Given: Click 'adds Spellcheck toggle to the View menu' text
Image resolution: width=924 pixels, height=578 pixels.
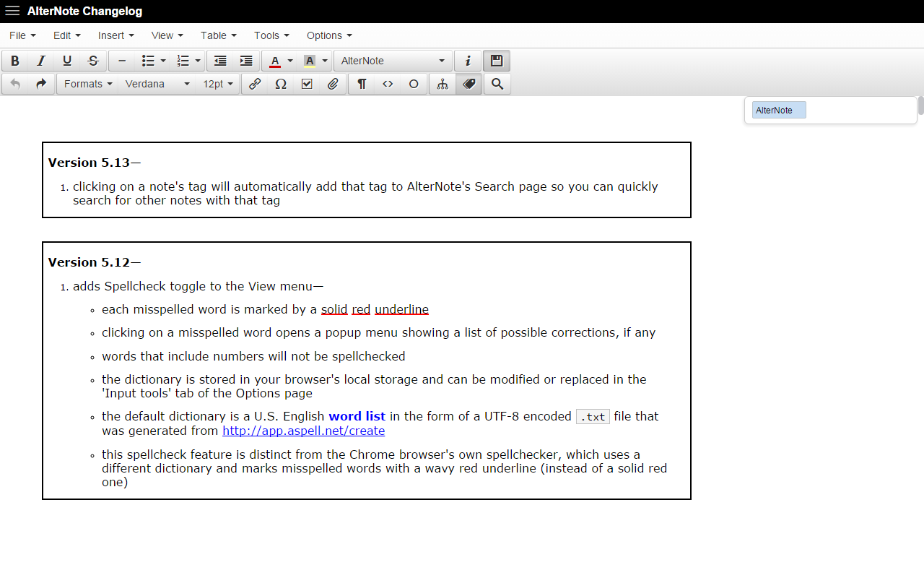Looking at the screenshot, I should 199,286.
